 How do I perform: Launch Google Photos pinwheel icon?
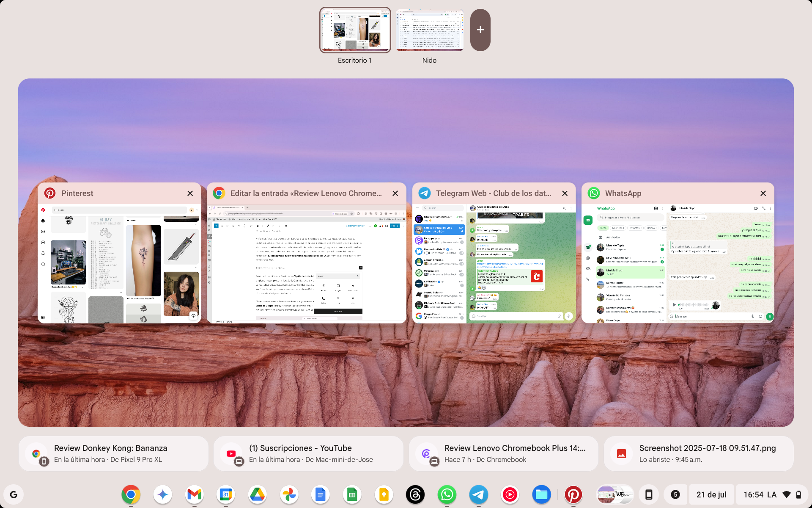pos(289,494)
